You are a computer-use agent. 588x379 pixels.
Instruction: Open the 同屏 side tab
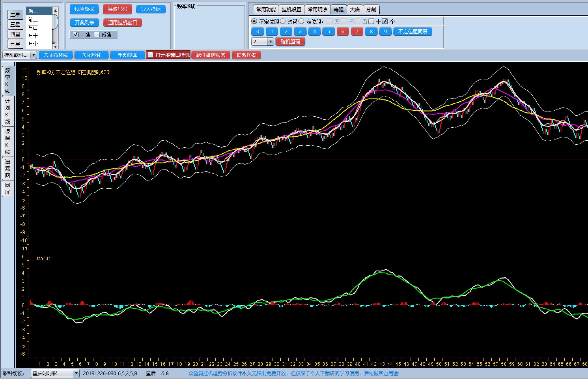(8, 189)
